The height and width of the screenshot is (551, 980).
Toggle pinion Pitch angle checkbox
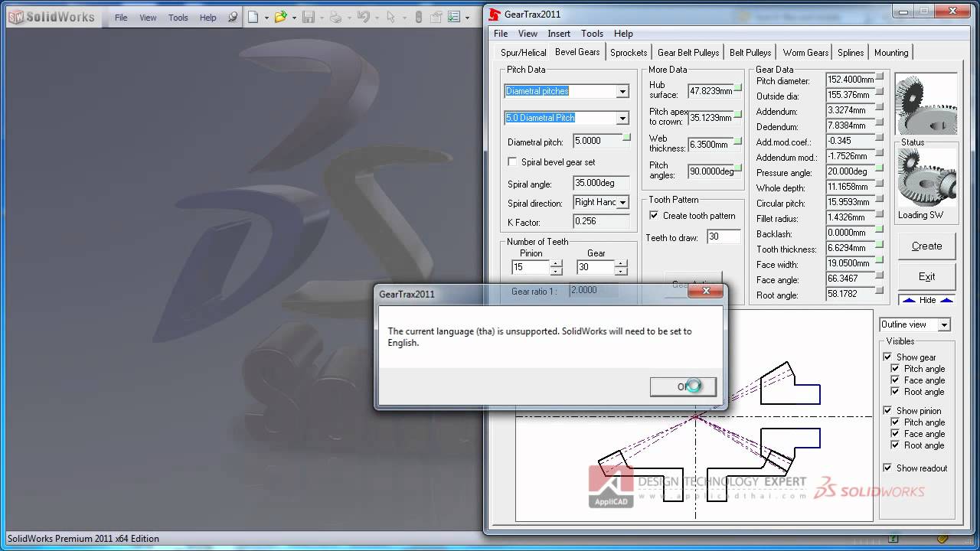pos(895,422)
